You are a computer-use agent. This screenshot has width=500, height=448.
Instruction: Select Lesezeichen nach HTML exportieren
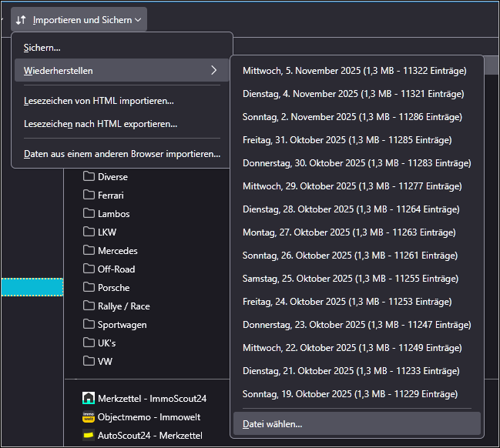pos(100,123)
